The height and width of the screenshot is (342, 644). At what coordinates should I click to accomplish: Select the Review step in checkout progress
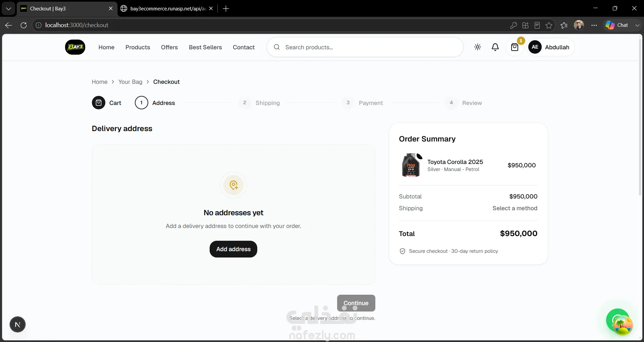tap(464, 103)
